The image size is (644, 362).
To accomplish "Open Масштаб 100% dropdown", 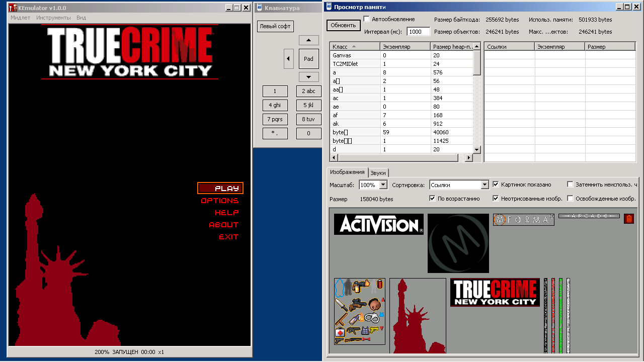I will tap(383, 185).
